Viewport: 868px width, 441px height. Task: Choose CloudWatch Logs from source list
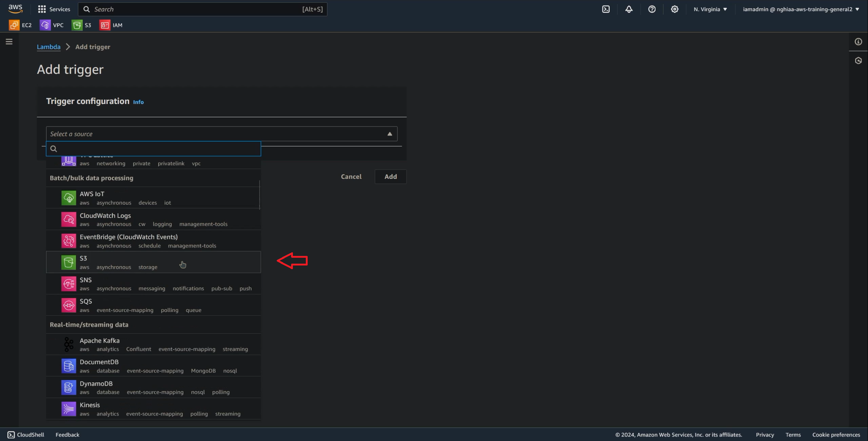(x=153, y=219)
